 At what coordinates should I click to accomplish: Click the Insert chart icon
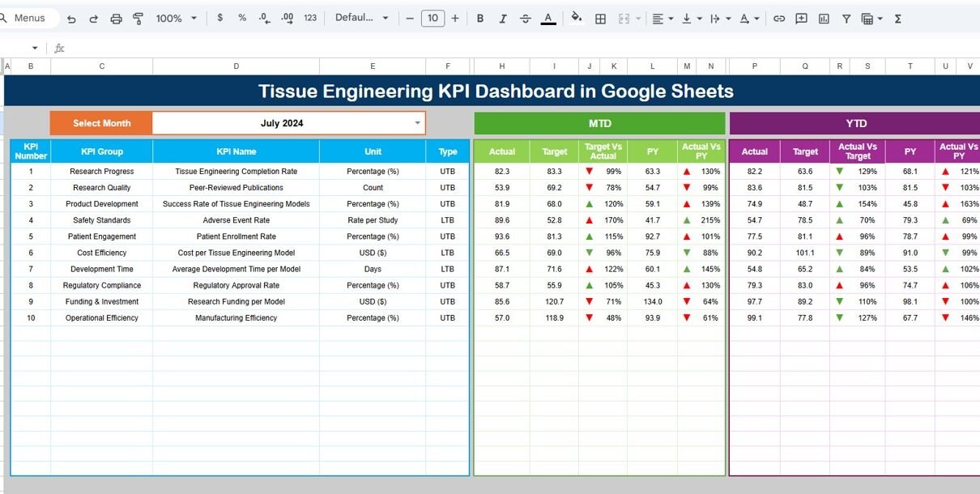coord(824,19)
